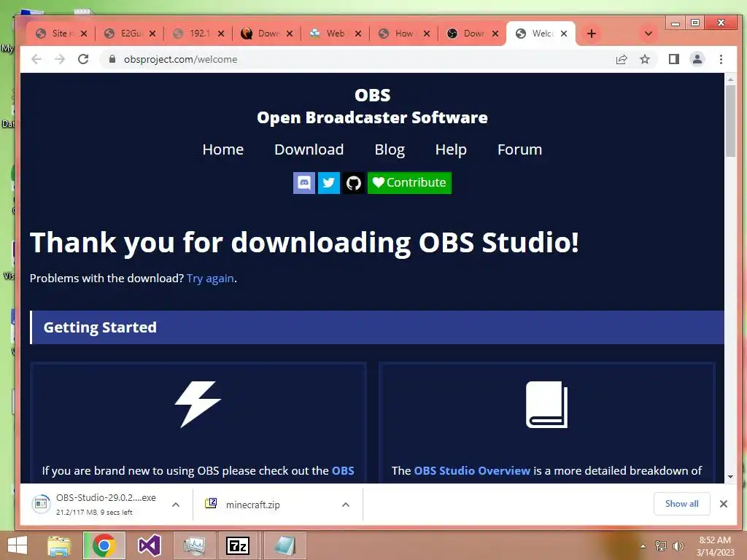
Task: Click the Getting Started heading
Action: [100, 327]
